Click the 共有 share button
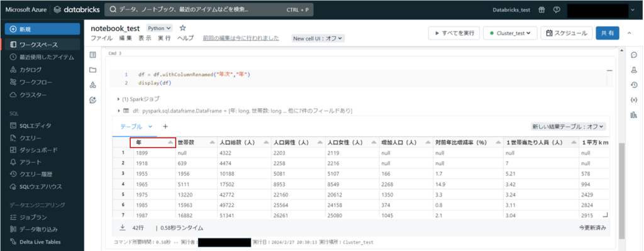Screen dimensions: 644x251 (x=608, y=34)
